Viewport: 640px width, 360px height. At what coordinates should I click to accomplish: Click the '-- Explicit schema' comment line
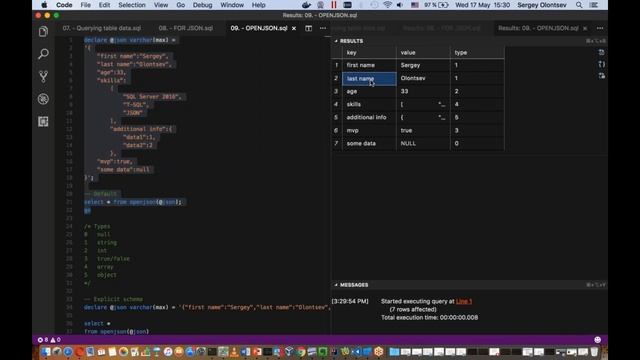tap(113, 299)
